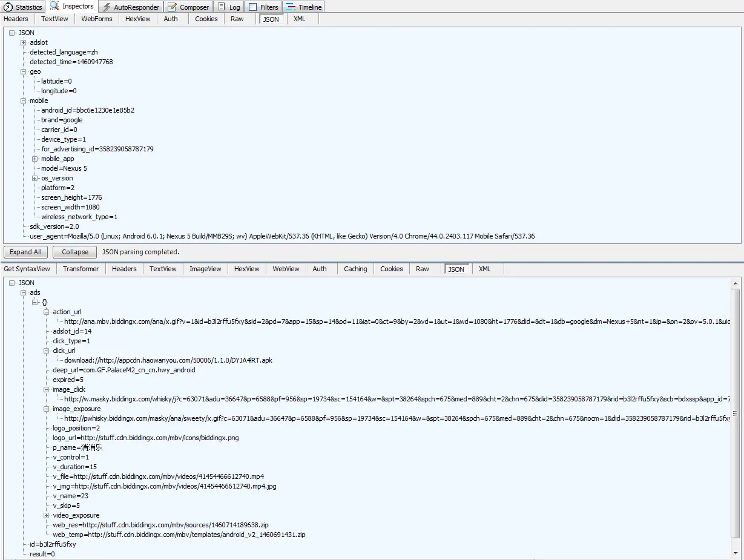
Task: Click the Expand All button
Action: click(26, 252)
